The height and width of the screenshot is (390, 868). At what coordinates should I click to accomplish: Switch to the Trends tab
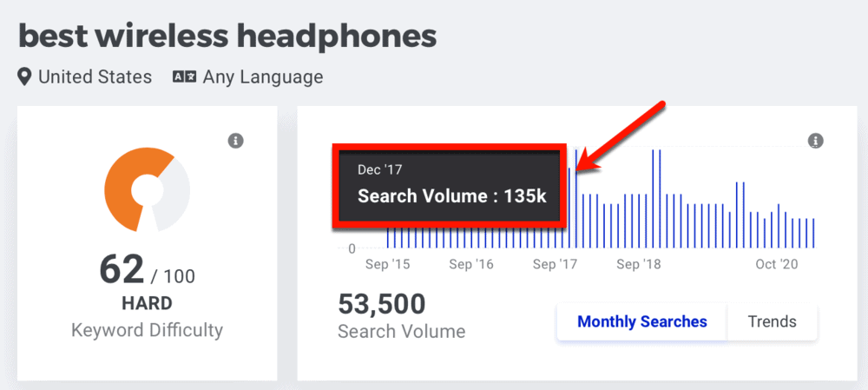(x=772, y=321)
